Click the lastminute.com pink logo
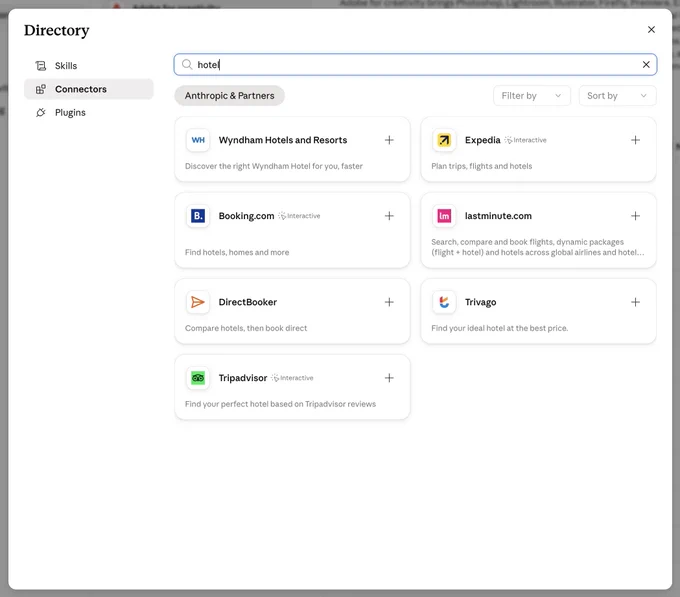680x597 pixels. point(444,216)
